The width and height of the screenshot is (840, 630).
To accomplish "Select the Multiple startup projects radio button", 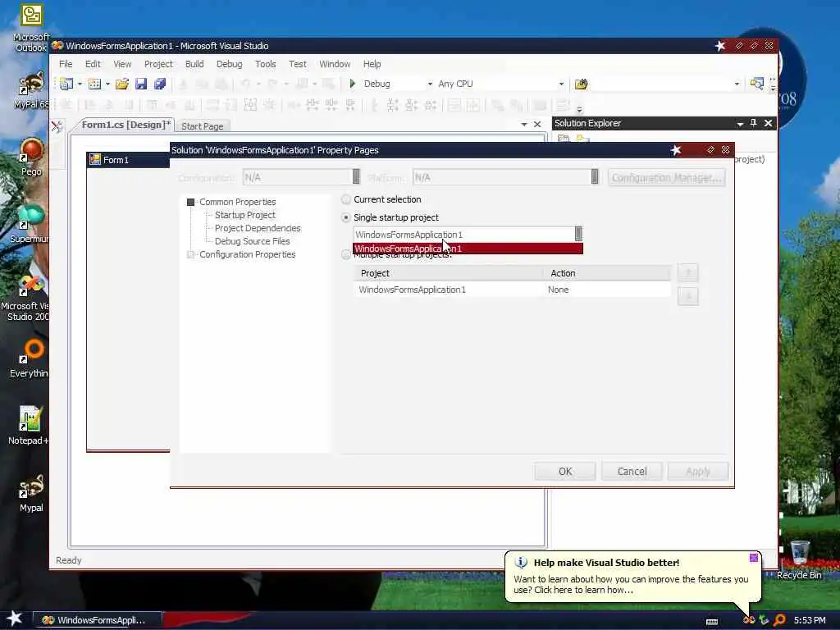I will (x=346, y=255).
